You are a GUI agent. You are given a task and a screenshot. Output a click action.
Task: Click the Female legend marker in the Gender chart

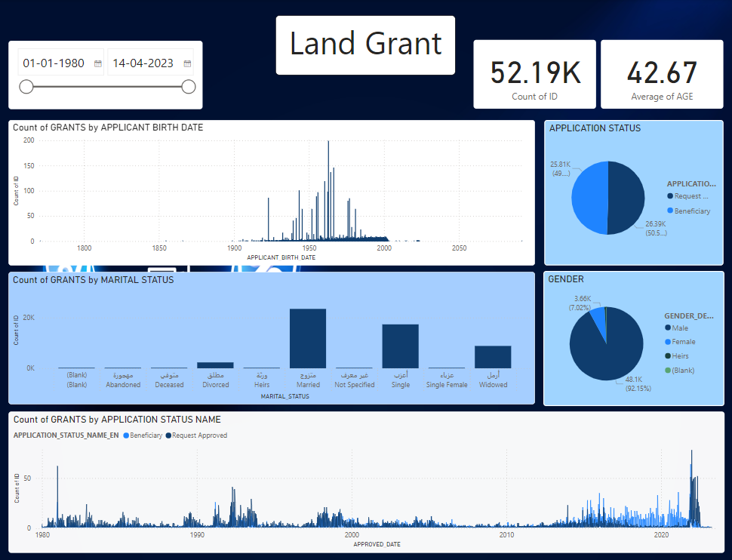668,342
